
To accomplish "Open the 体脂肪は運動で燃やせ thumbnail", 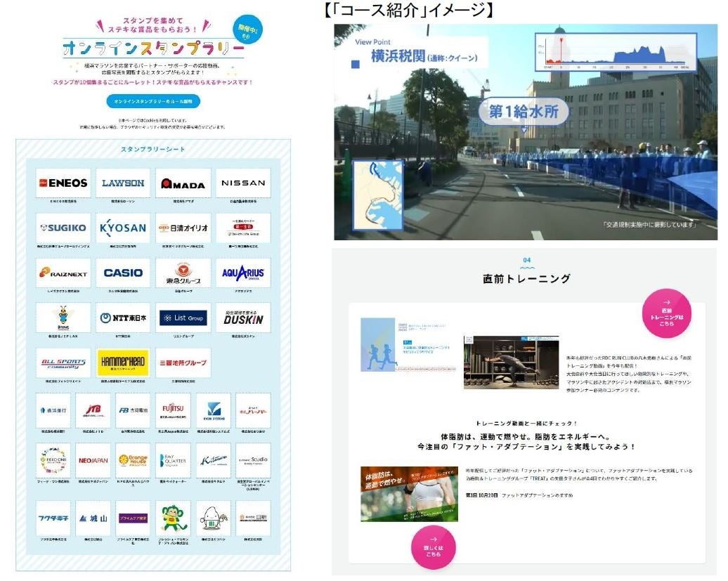I will click(x=409, y=494).
